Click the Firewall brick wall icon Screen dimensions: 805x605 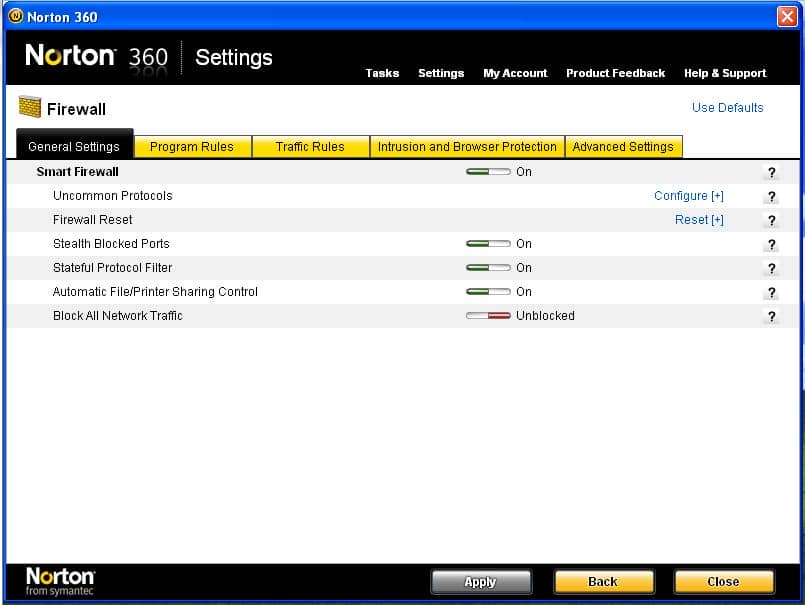point(30,107)
